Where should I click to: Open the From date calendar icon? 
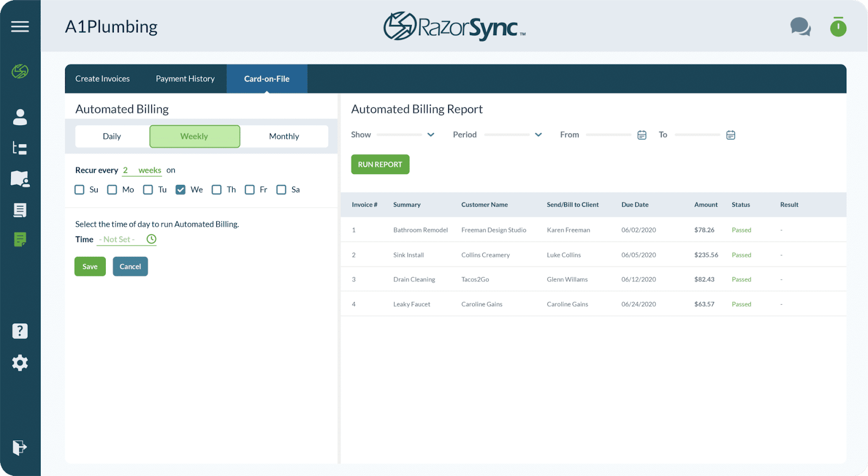pyautogui.click(x=642, y=135)
